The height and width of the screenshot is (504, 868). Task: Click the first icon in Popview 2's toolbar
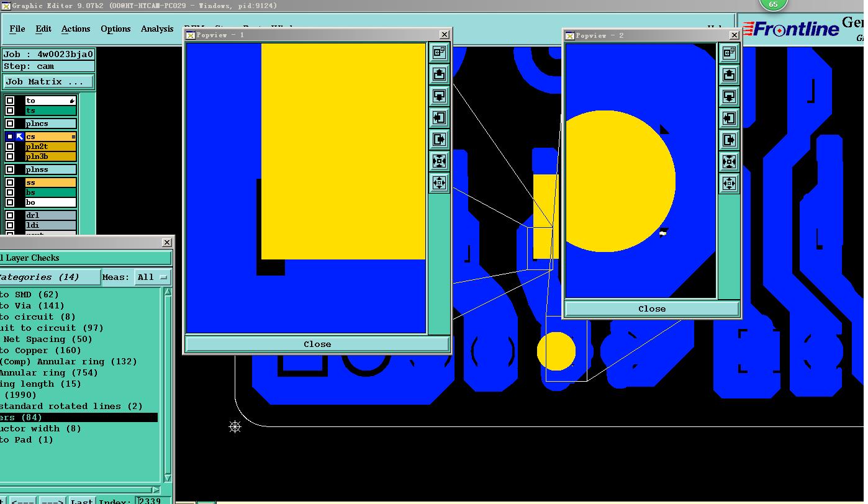[x=729, y=53]
